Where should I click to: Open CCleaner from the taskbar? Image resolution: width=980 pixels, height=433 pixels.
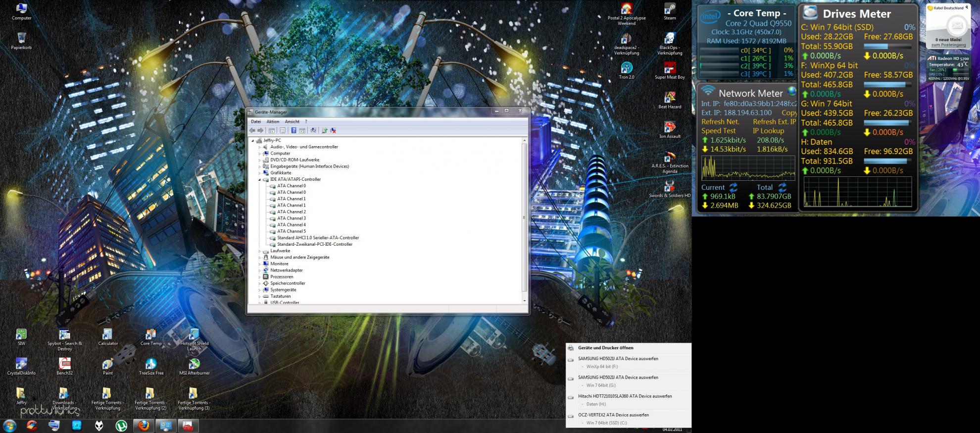click(32, 426)
